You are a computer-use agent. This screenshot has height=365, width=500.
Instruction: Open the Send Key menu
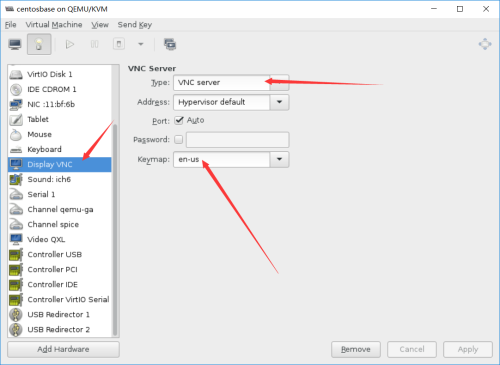point(135,25)
